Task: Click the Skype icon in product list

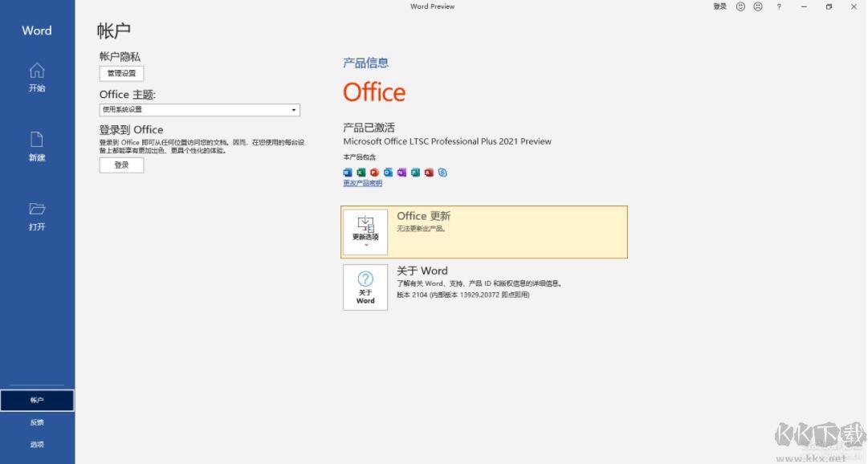Action: [x=442, y=172]
